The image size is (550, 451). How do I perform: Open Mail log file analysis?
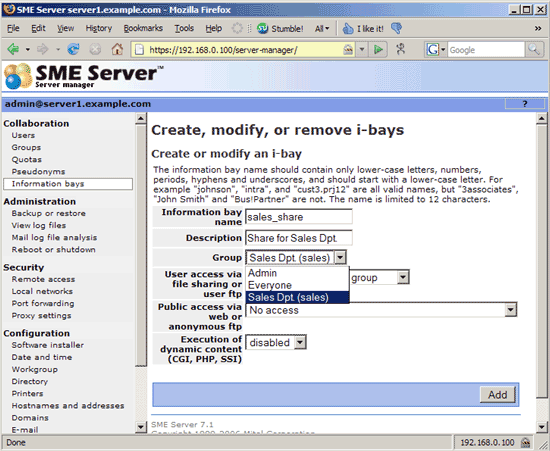coord(54,237)
